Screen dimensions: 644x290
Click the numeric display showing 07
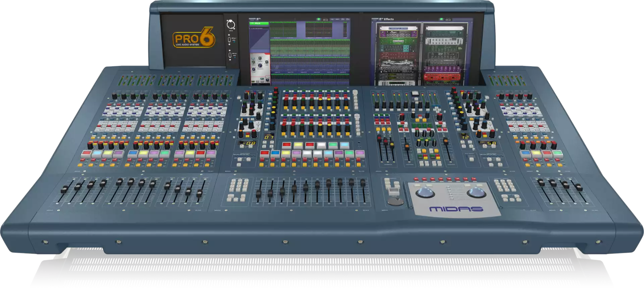coord(269,137)
